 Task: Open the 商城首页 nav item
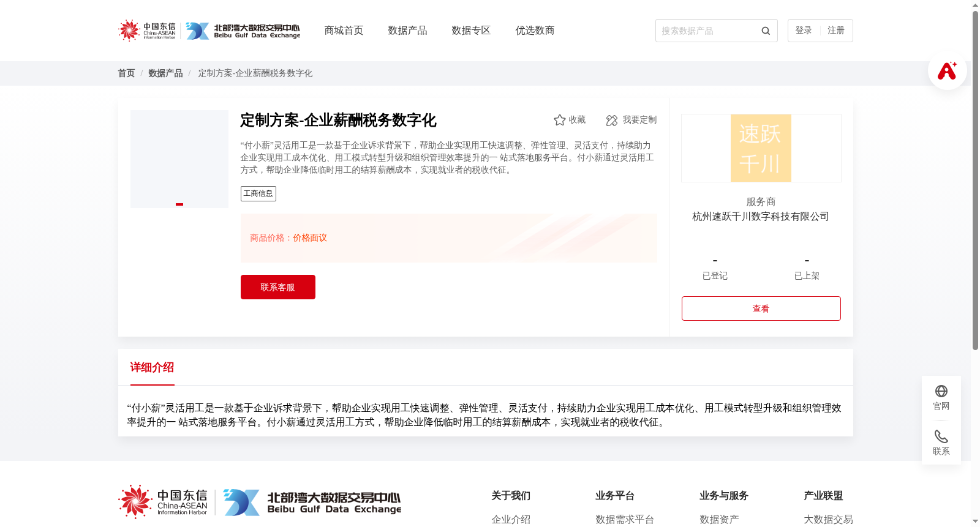point(344,31)
